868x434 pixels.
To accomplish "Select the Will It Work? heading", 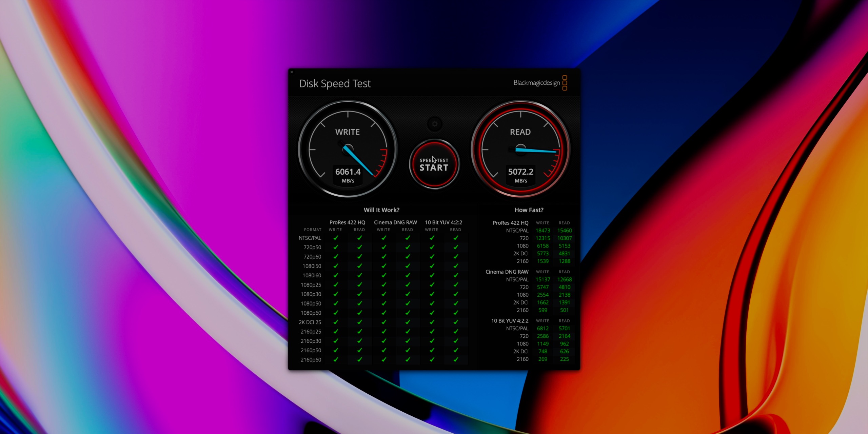I will coord(381,210).
